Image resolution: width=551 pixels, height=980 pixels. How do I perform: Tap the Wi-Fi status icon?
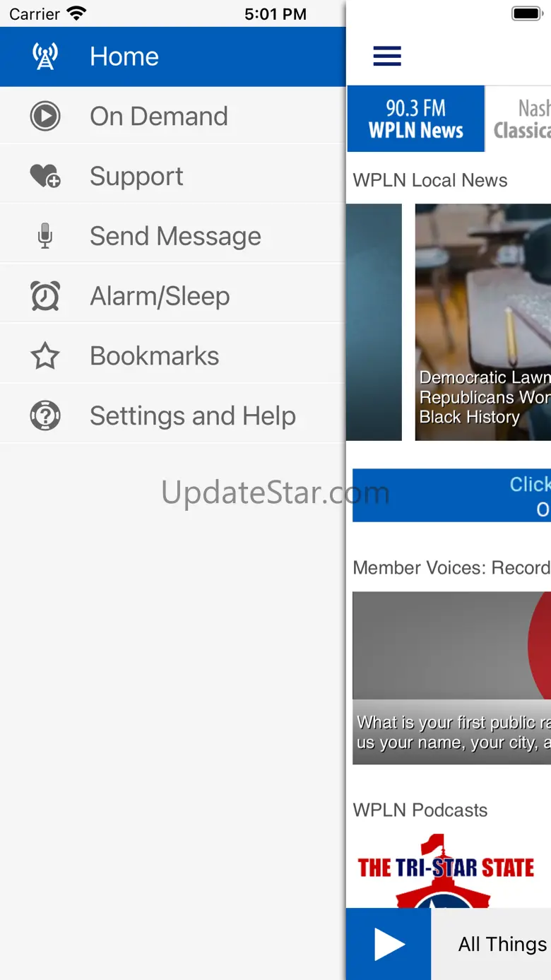(76, 13)
